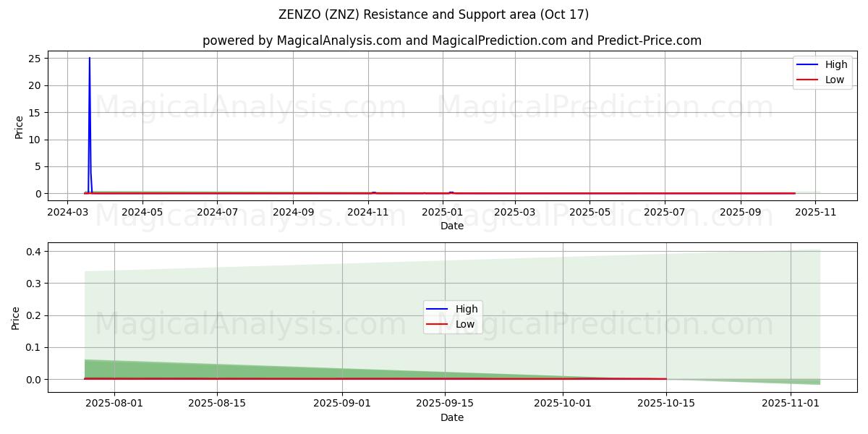
Task: Select the High label in the bottom chart legend
Action: 467,309
